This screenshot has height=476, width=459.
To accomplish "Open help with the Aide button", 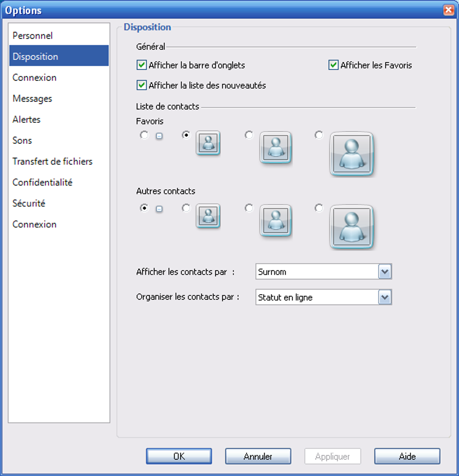I will tap(407, 456).
